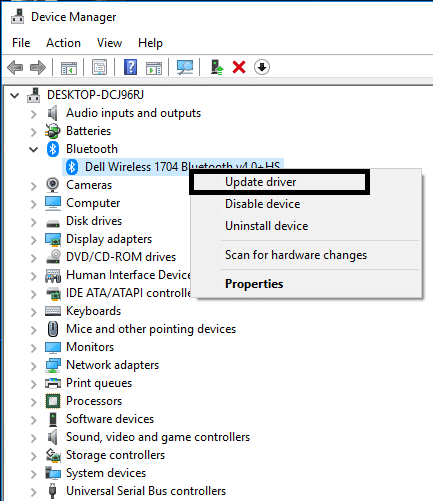Choose Scan for hardware changes in context menu
The height and width of the screenshot is (501, 433).
point(306,255)
